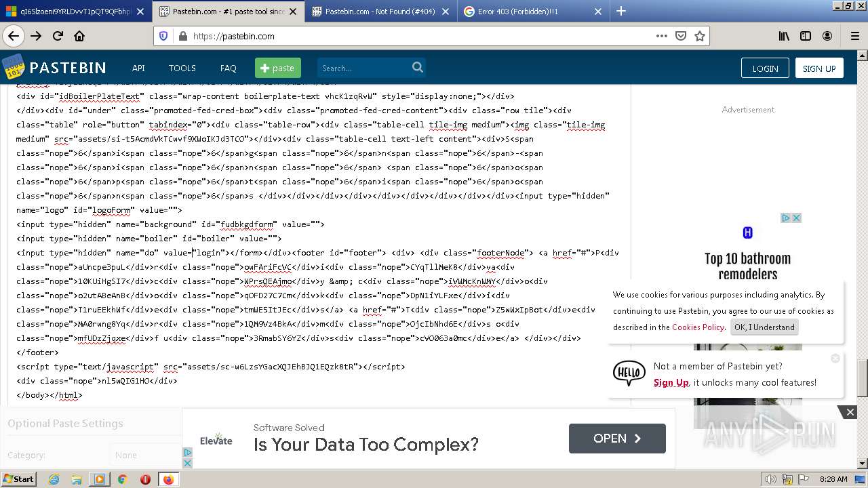Viewport: 868px width, 488px height.
Task: Click Action Center flag tray icon
Action: pos(803,479)
